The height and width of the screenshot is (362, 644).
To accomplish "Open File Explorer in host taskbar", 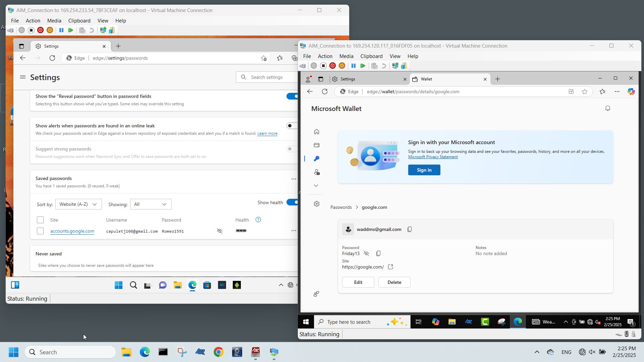I will click(126, 352).
